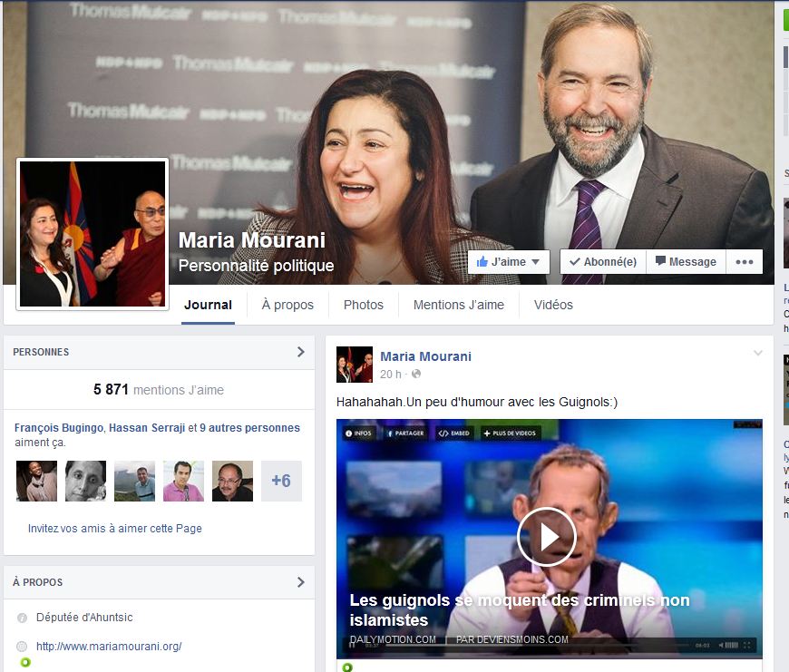Mute video with speaker icon
This screenshot has height=672, width=789.
[721, 645]
